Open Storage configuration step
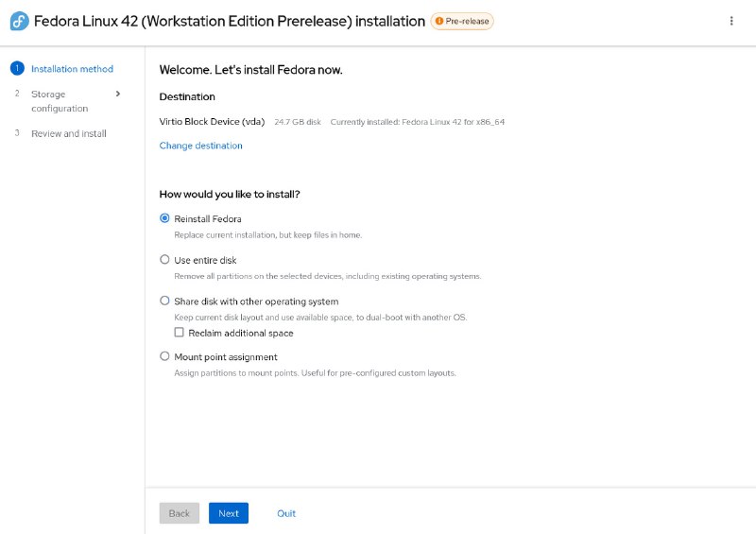Viewport: 756px width, 534px height. coord(60,101)
